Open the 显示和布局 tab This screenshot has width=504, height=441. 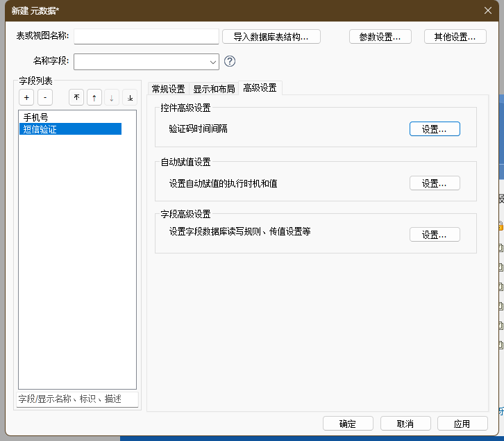click(x=213, y=88)
